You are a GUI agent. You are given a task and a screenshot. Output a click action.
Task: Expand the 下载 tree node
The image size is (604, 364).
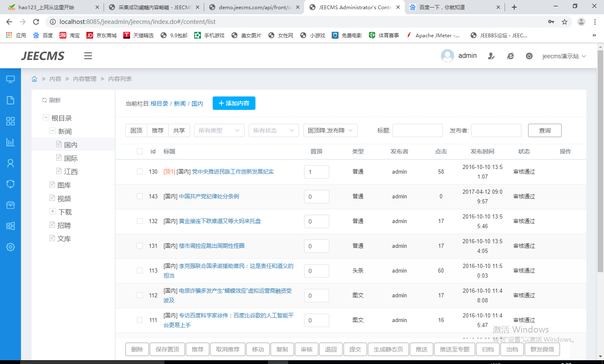coord(52,211)
